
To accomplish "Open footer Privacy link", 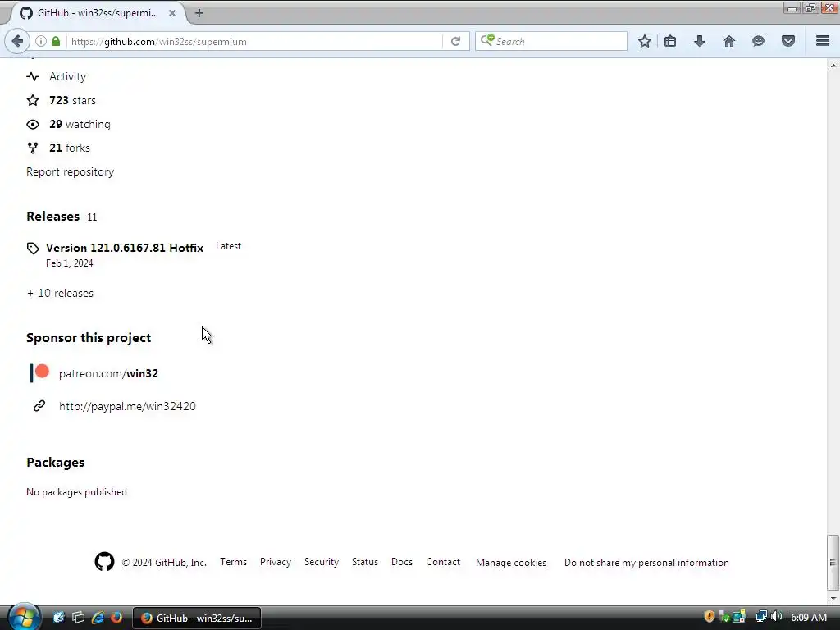I will click(276, 562).
